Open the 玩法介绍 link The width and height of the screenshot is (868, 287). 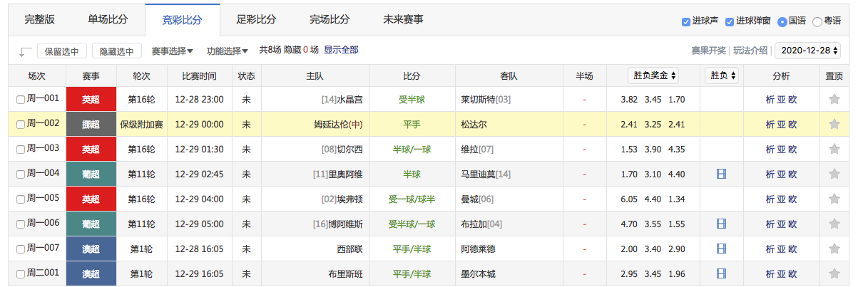pos(751,51)
